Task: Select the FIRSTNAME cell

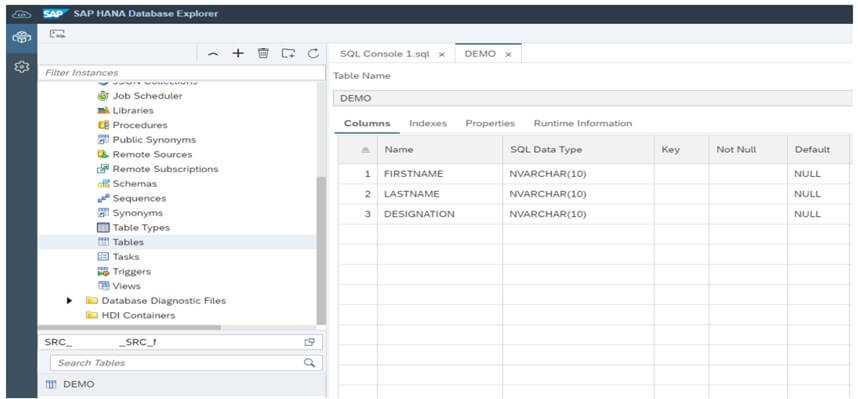Action: pyautogui.click(x=440, y=174)
